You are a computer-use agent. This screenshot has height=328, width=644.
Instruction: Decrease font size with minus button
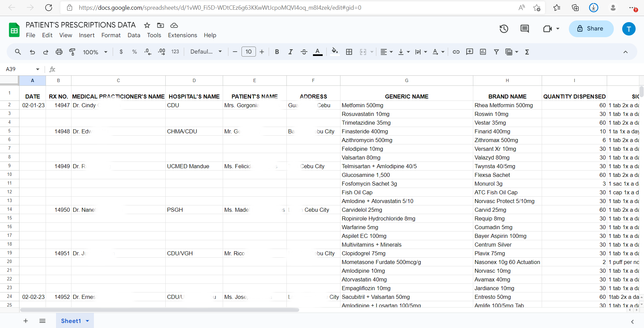pyautogui.click(x=235, y=52)
